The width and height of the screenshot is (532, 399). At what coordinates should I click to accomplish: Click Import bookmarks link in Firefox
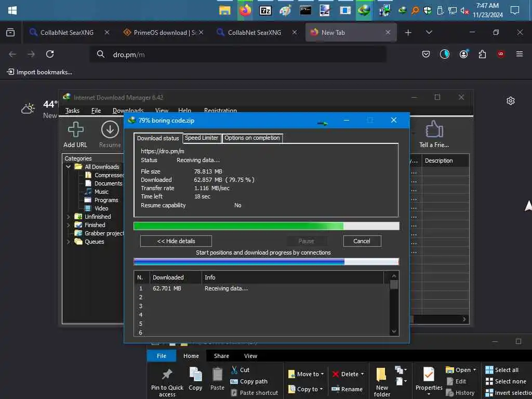[40, 72]
